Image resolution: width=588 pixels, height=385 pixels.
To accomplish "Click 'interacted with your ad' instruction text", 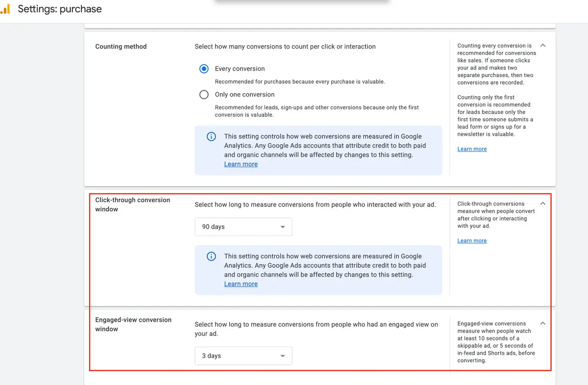I will (315, 205).
